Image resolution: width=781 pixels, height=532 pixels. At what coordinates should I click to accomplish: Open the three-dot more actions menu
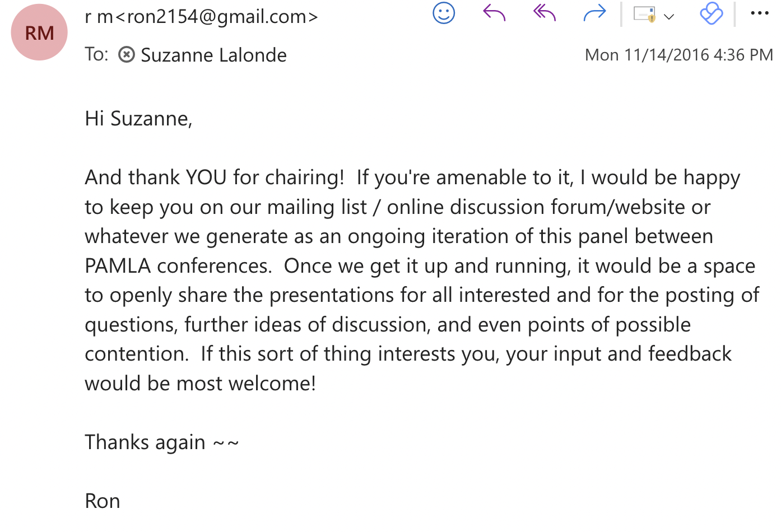[759, 13]
